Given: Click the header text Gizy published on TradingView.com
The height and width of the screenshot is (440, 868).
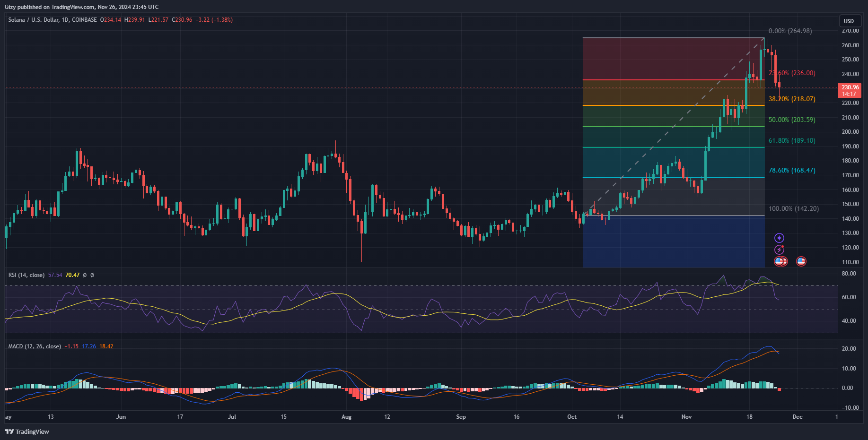Looking at the screenshot, I should [49, 7].
